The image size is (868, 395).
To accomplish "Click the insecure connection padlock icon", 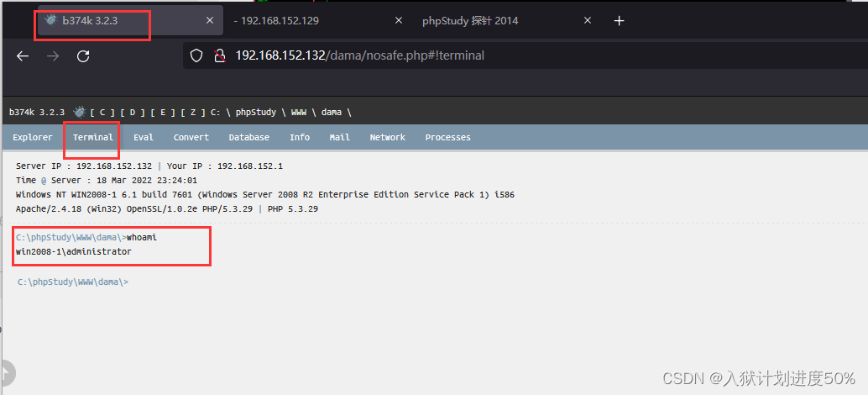I will [x=220, y=55].
